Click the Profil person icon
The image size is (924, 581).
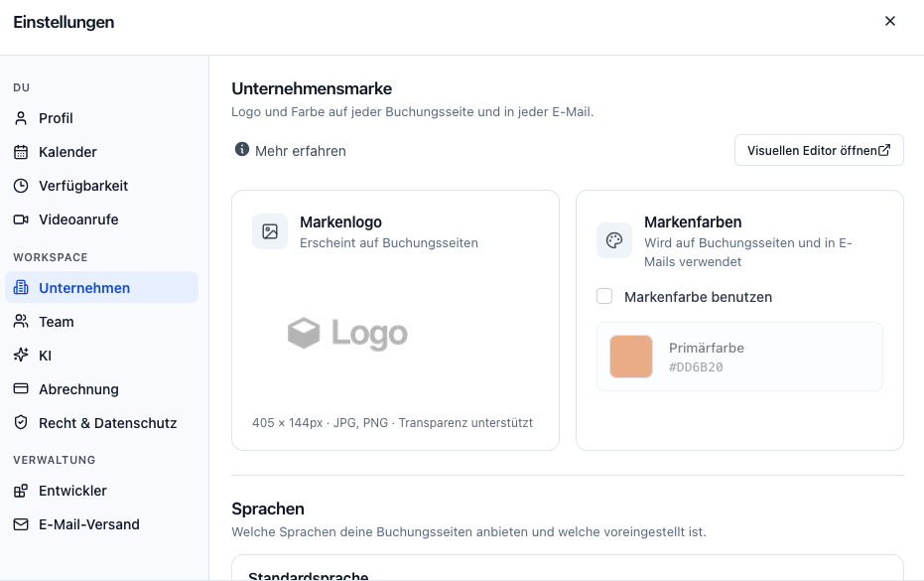tap(21, 118)
